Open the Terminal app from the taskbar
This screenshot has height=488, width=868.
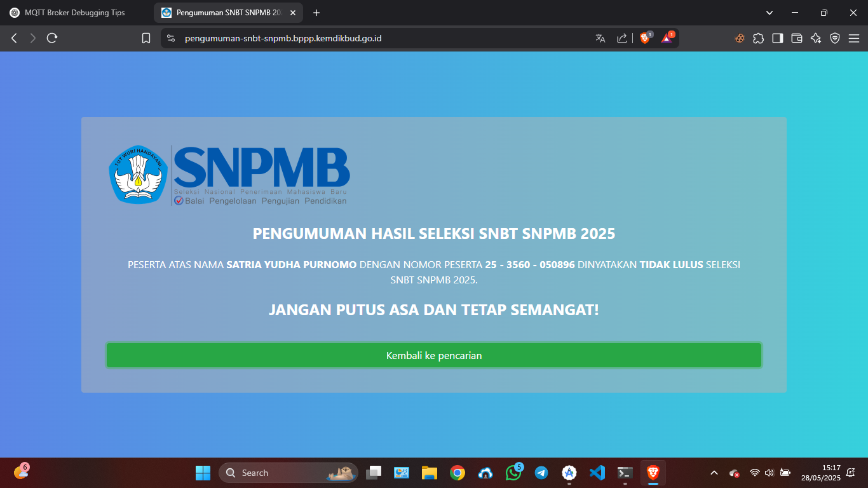(625, 473)
